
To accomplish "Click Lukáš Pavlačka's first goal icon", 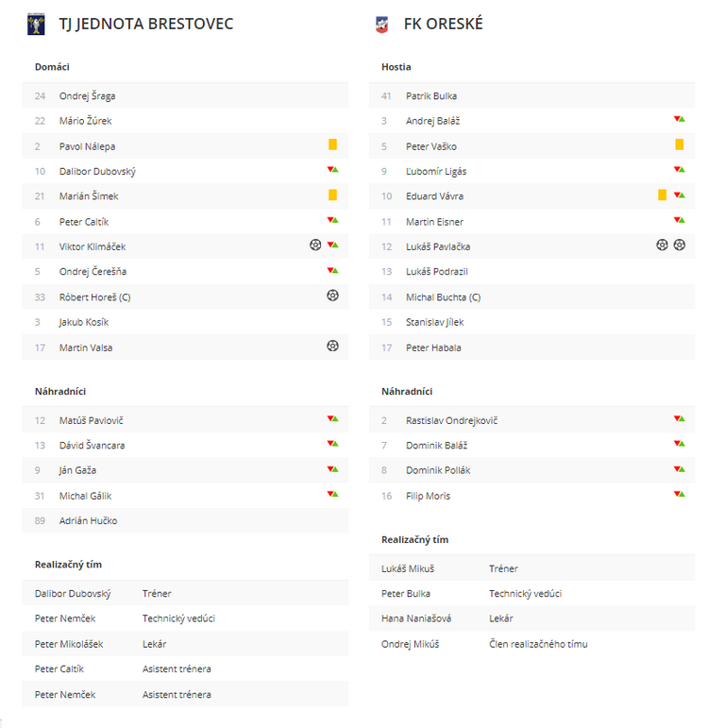I will coord(662,245).
